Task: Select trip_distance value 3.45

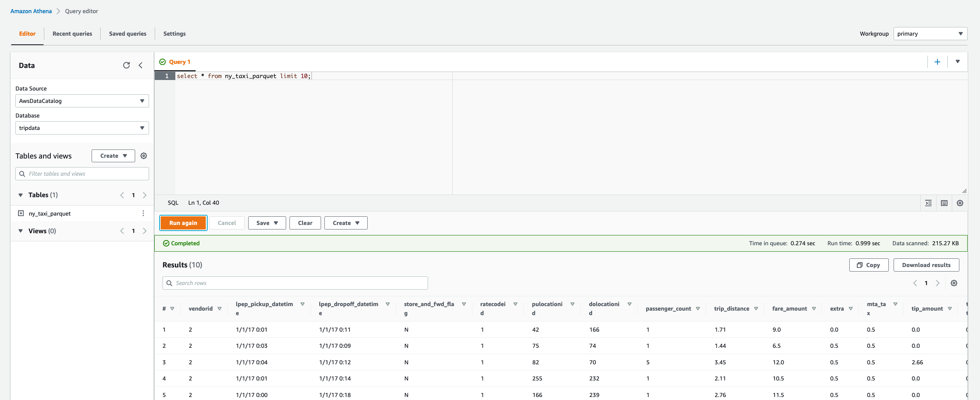Action: [720, 362]
